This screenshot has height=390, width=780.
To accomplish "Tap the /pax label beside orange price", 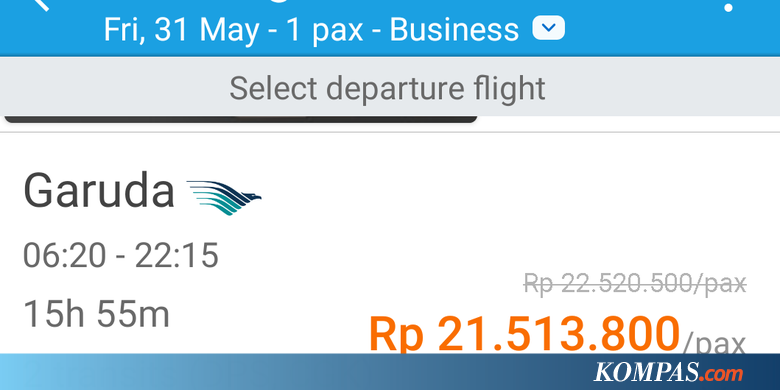I will pos(714,343).
